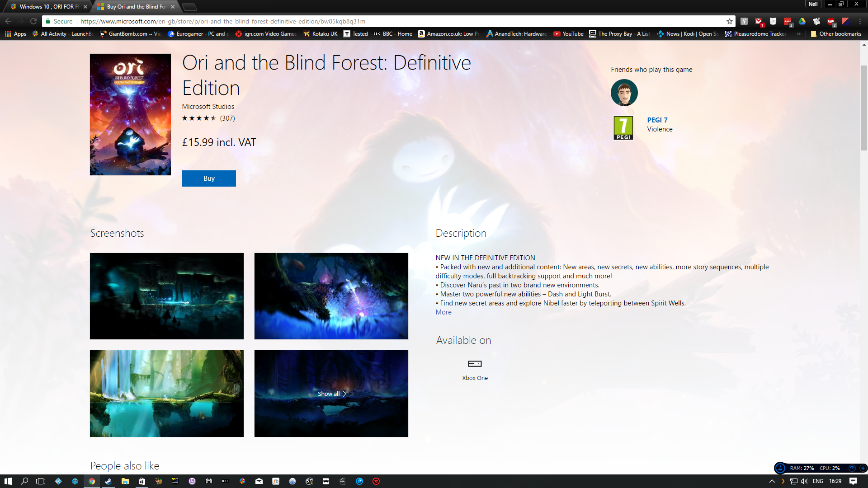This screenshot has width=868, height=488.
Task: Click the Ori game cover art
Action: point(130,114)
